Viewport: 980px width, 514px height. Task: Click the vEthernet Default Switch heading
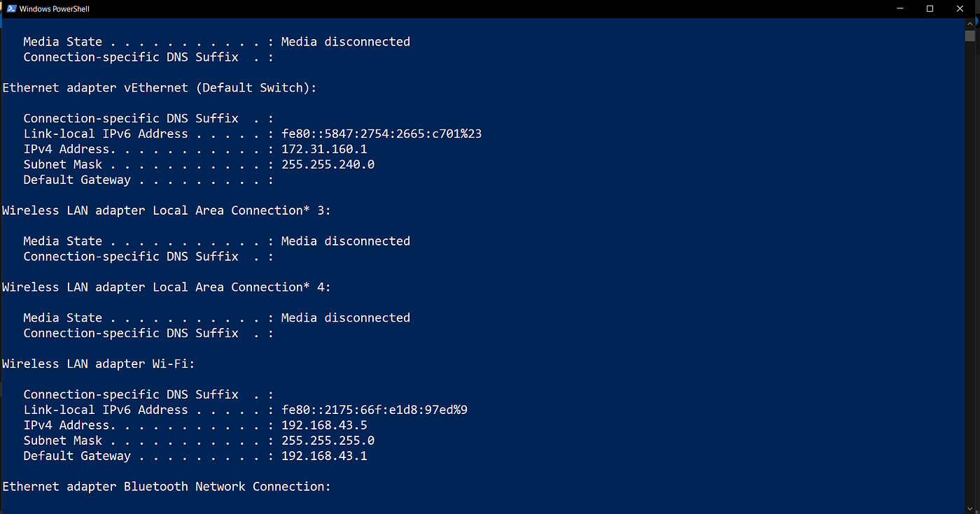coord(159,87)
